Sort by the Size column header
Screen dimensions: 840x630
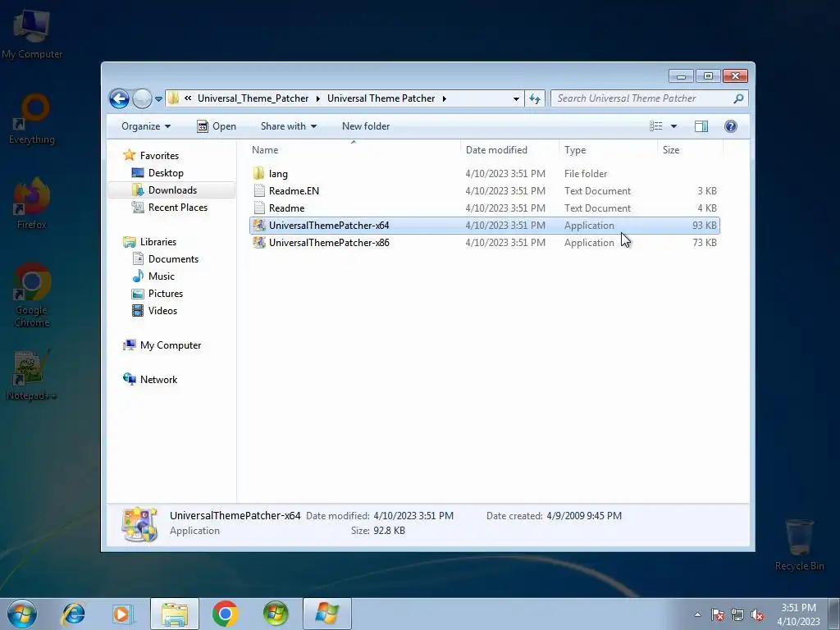click(x=691, y=150)
